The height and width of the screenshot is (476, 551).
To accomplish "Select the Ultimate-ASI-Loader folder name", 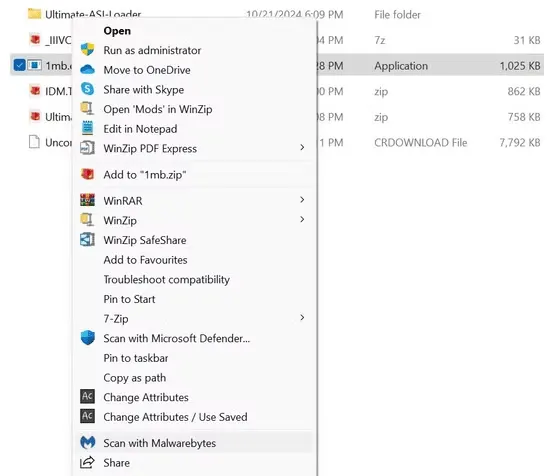I will tap(93, 14).
